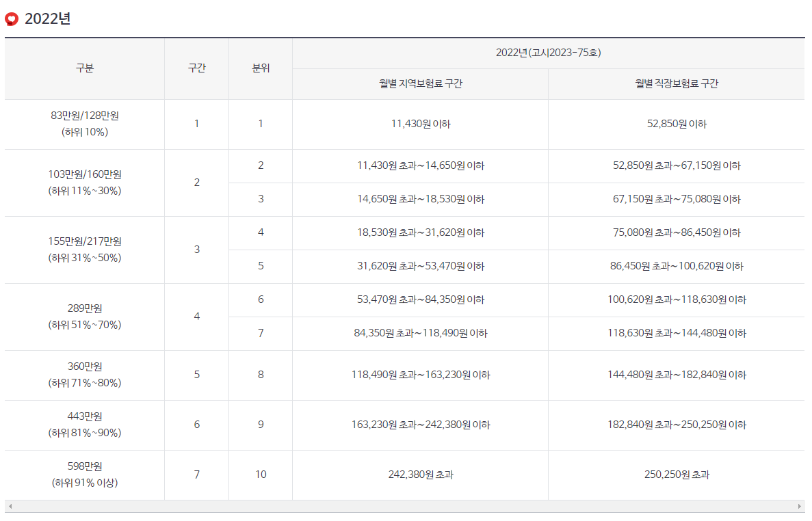Select the 구분 column header
Viewport: 812px width, 521px height.
pyautogui.click(x=83, y=68)
